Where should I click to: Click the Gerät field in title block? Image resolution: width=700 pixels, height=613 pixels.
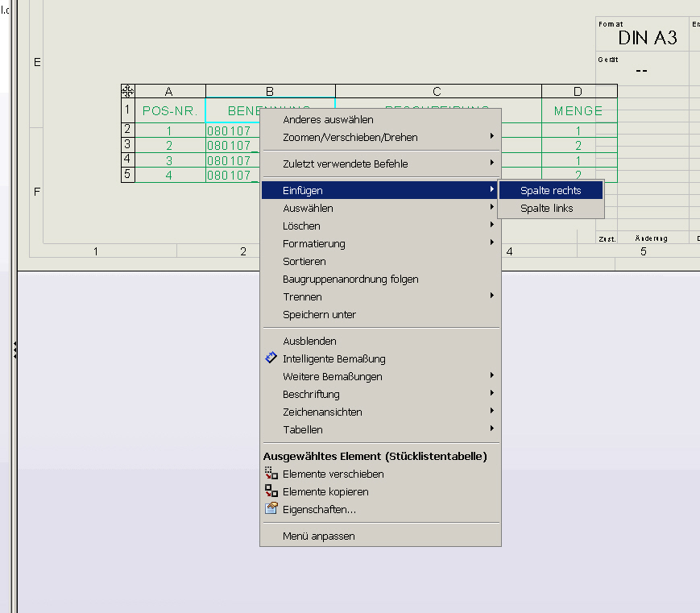[x=641, y=68]
